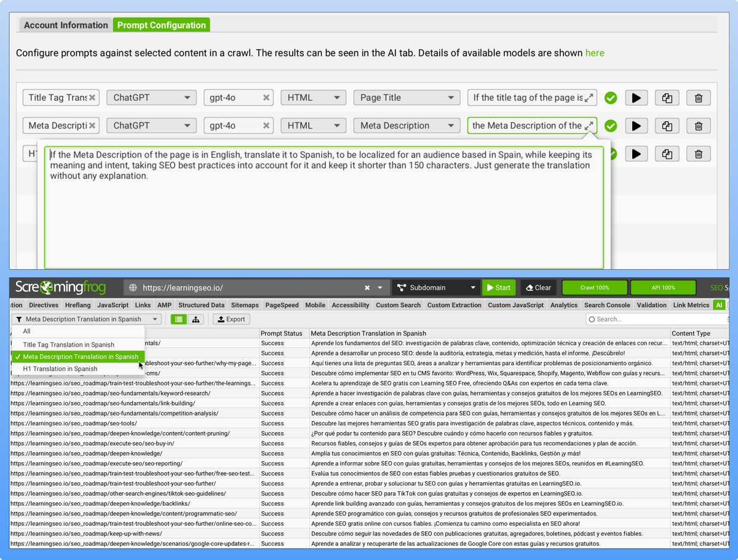Click the green success checkmark on first prompt
The width and height of the screenshot is (738, 560).
(610, 97)
